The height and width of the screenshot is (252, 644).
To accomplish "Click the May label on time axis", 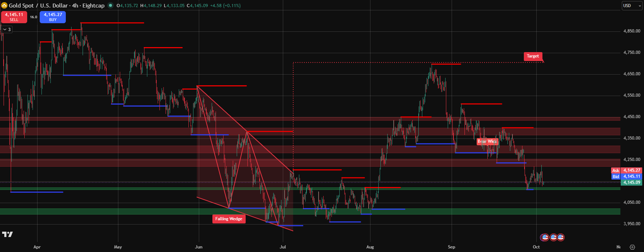I will point(118,247).
